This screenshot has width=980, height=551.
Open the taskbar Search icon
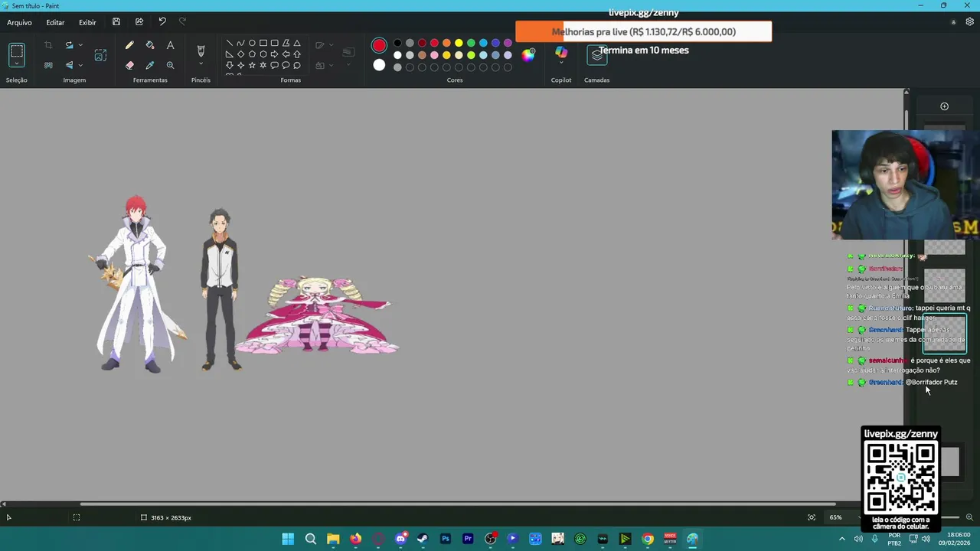coord(310,539)
